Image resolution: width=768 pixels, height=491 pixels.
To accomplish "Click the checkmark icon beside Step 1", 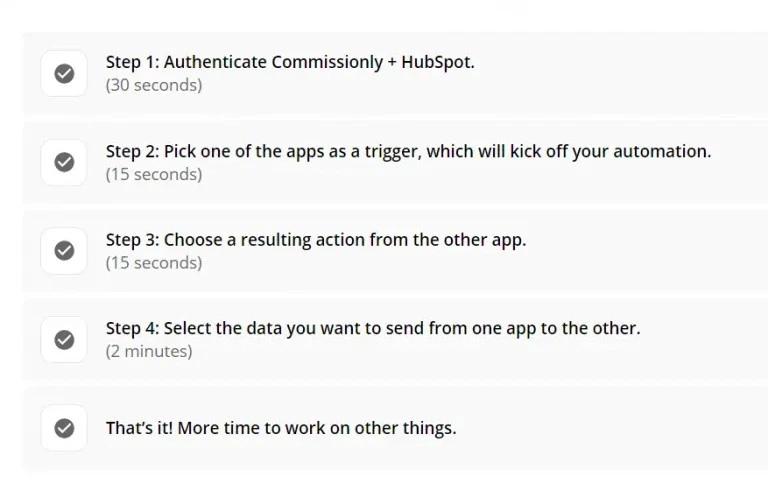I will point(64,74).
